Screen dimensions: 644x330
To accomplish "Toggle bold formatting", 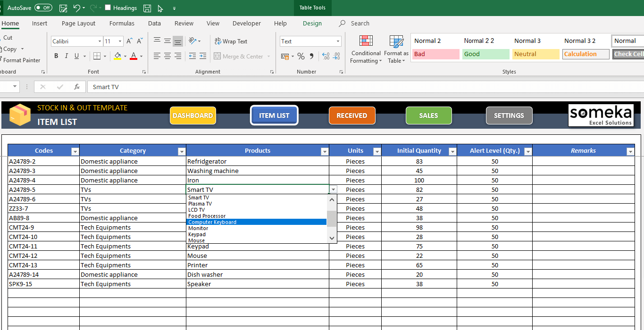I will 56,56.
